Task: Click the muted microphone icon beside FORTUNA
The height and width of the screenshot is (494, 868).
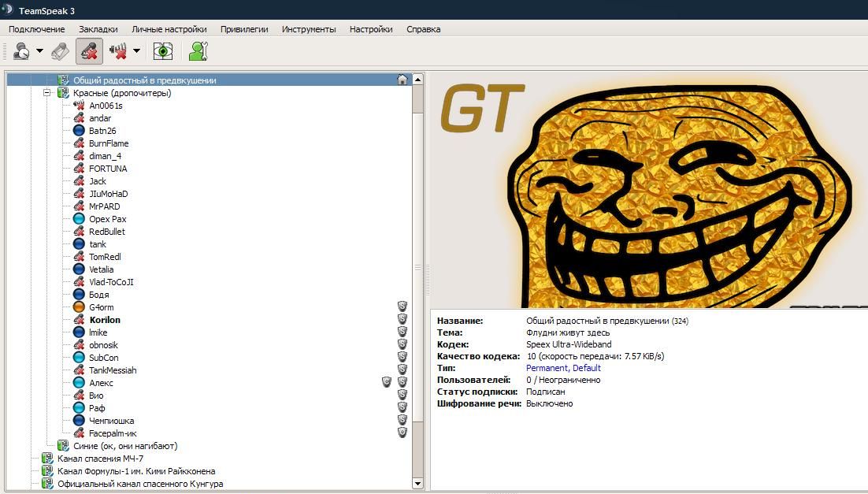Action: coord(80,169)
